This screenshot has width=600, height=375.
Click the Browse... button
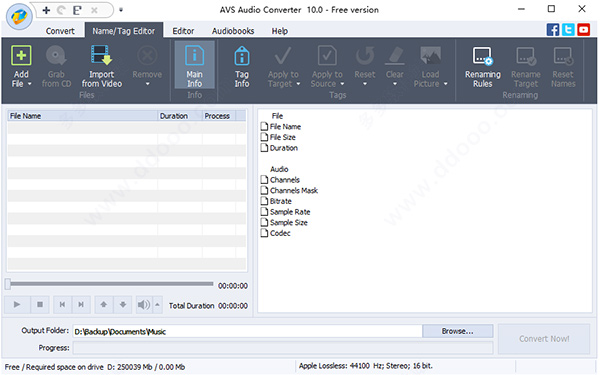[x=458, y=331]
